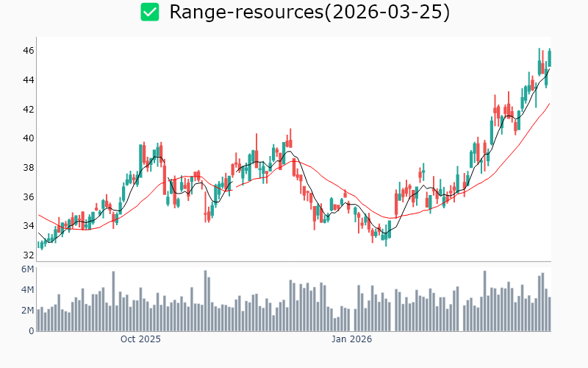The image size is (588, 368).
Task: Click the 6M volume axis label
Action: 26,269
